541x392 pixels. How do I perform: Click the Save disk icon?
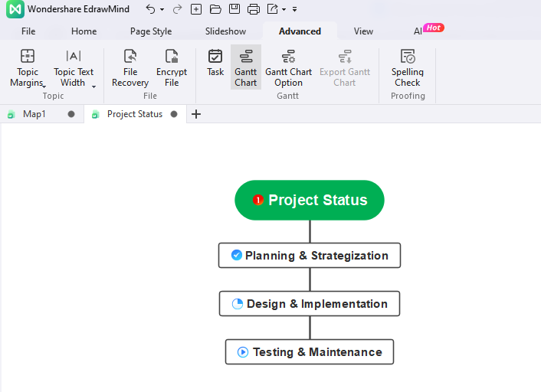tap(234, 9)
